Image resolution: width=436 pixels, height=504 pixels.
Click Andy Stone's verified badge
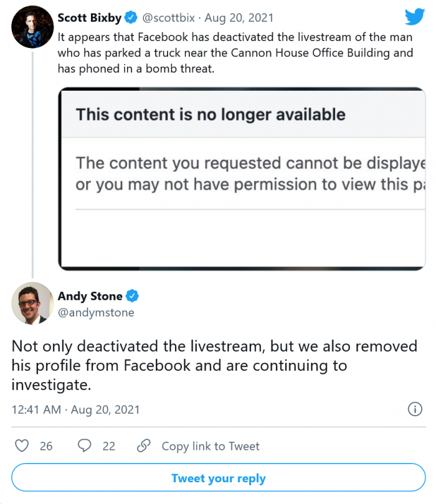(x=133, y=296)
